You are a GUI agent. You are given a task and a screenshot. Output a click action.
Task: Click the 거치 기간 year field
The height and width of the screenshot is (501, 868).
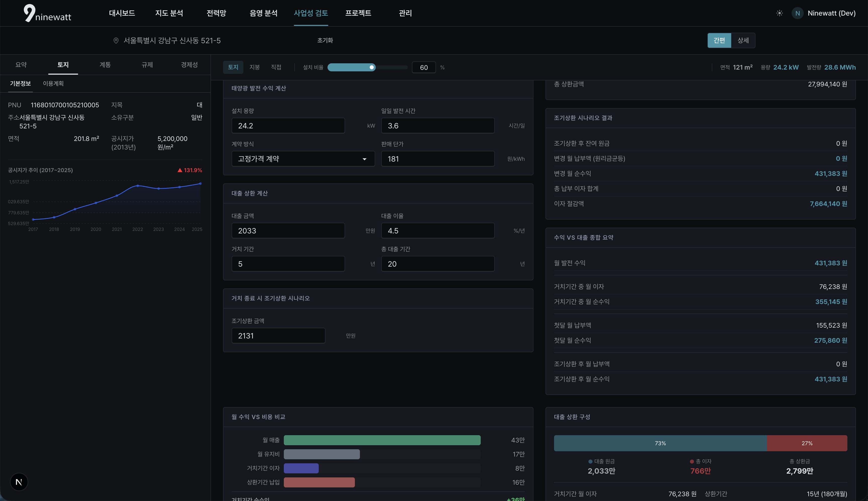(x=288, y=264)
